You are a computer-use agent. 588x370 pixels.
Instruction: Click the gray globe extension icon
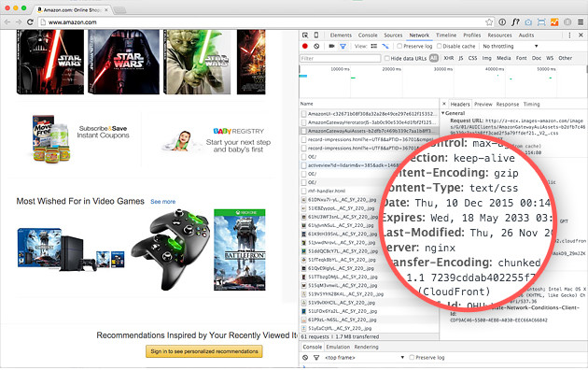coord(567,22)
